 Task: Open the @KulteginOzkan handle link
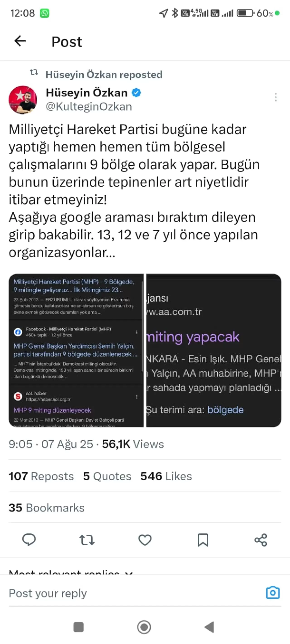[89, 107]
